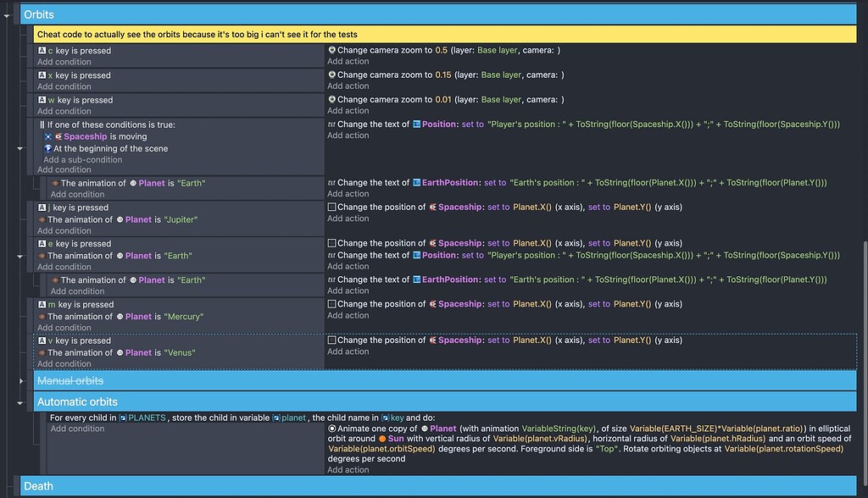Image resolution: width=868 pixels, height=498 pixels.
Task: Click the animation icon of the "Jupiter" condition
Action: coord(42,219)
